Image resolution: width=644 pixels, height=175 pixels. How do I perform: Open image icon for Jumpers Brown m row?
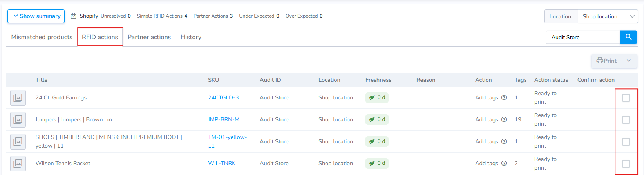(18, 120)
